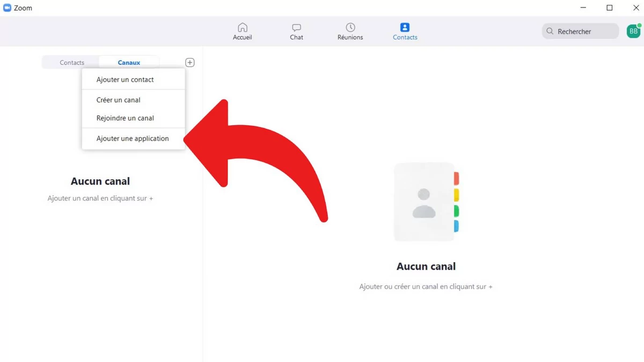Open the Accueil home tab
The width and height of the screenshot is (644, 362).
243,32
